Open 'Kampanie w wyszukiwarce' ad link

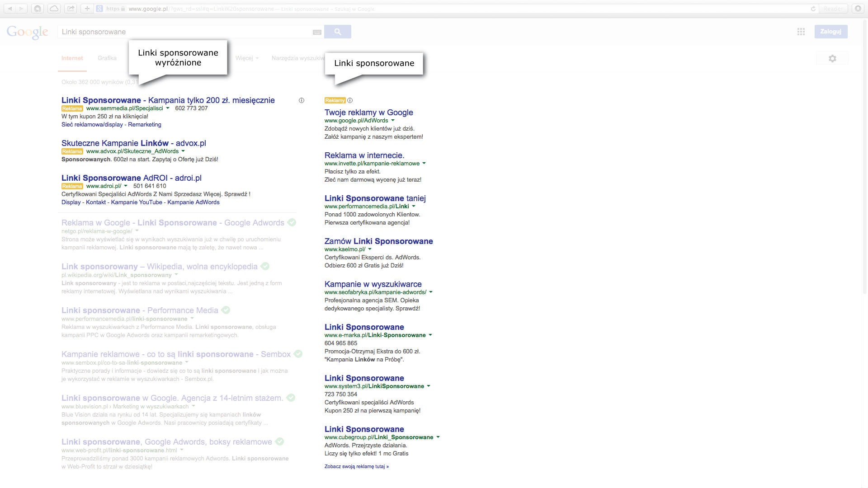click(373, 284)
